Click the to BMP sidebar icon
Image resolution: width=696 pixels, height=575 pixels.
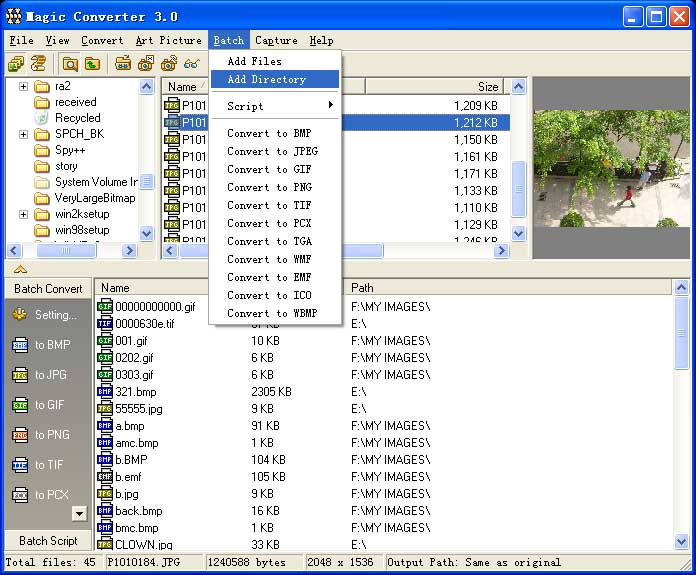point(20,345)
